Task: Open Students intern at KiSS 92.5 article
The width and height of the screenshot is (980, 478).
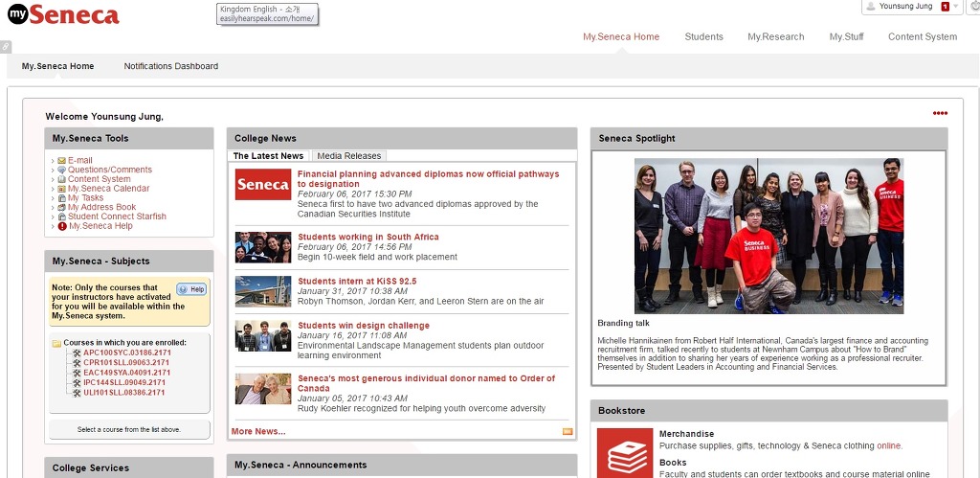Action: click(x=357, y=282)
